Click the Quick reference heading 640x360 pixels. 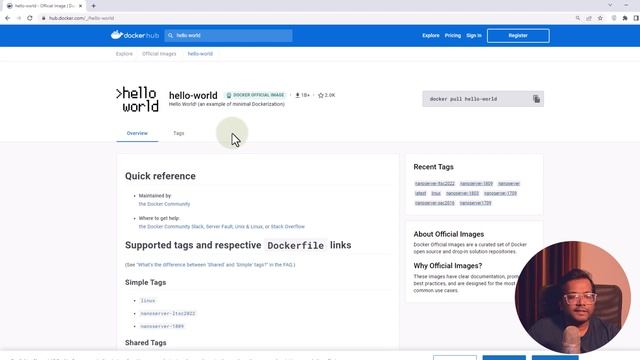[x=160, y=176]
